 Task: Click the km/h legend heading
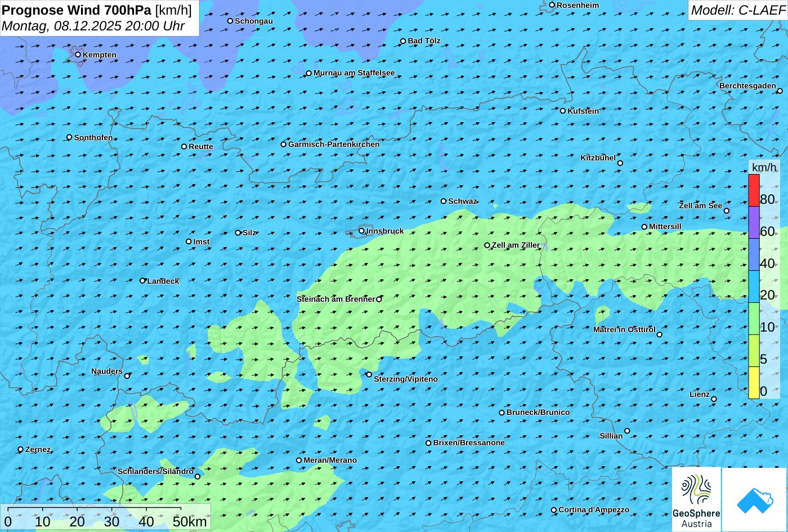click(764, 167)
